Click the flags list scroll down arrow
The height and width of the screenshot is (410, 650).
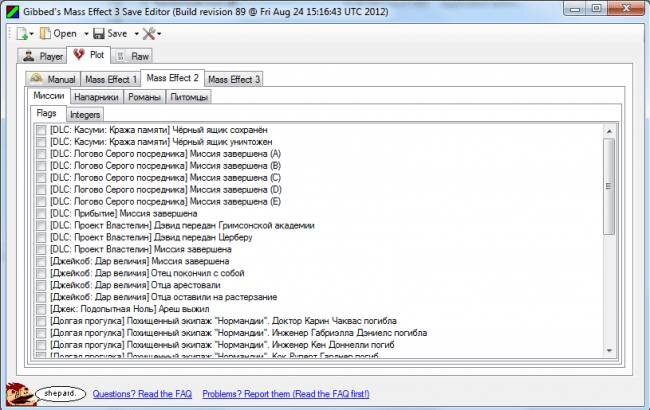point(609,351)
